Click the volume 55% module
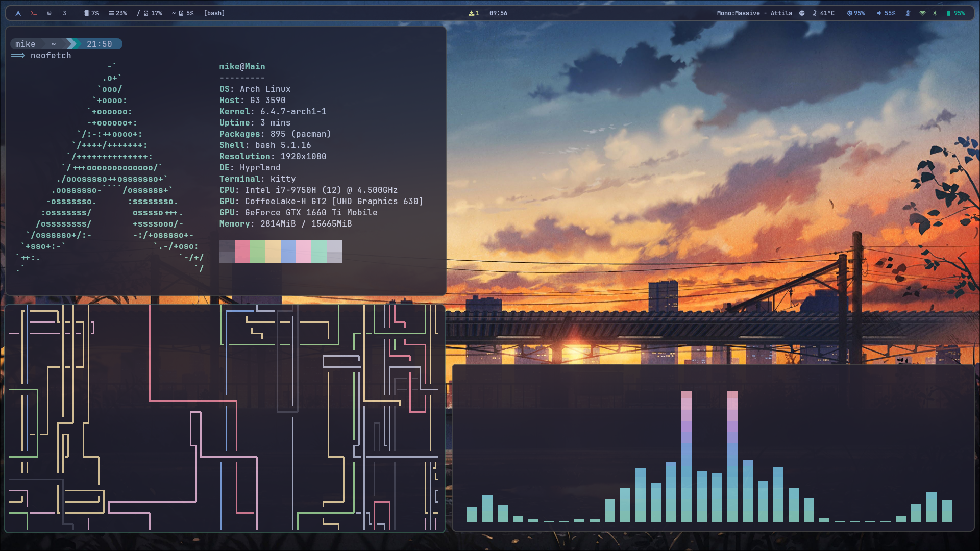 [886, 13]
